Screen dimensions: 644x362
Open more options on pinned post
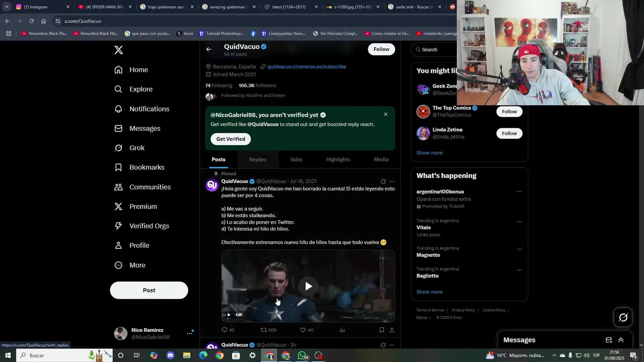point(392,182)
